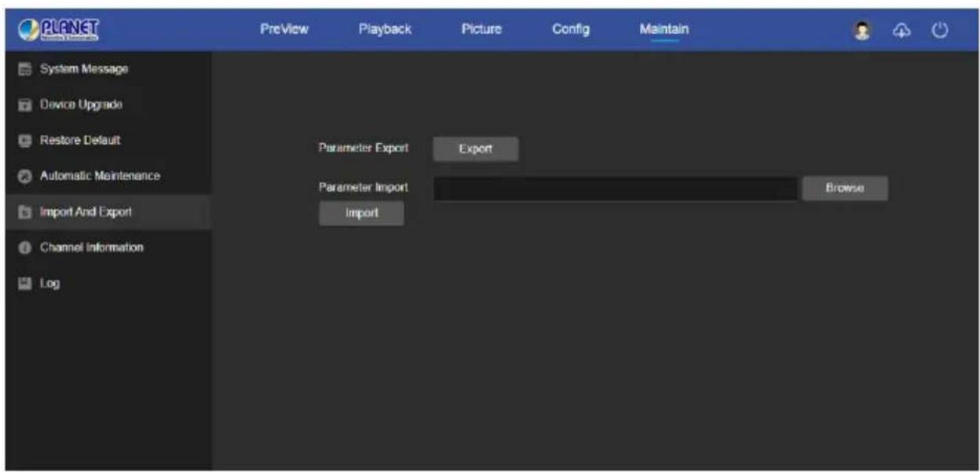980x472 pixels.
Task: Click the cloud download icon
Action: pos(903,30)
